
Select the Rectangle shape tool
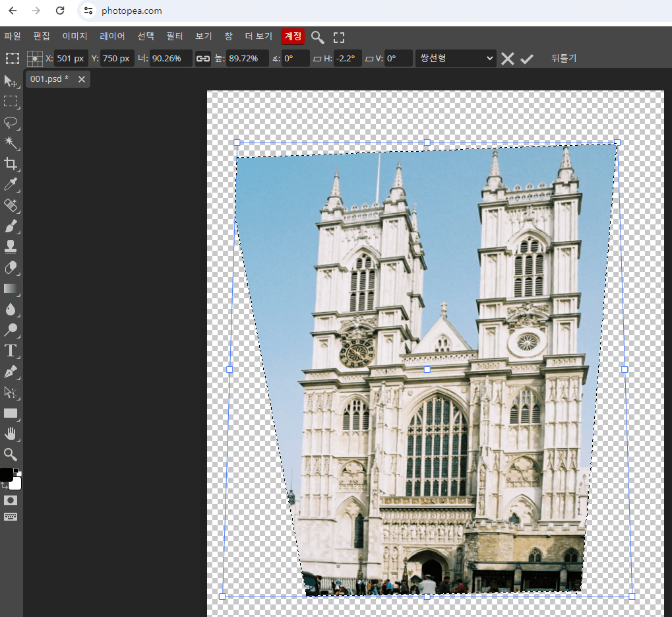pos(11,413)
